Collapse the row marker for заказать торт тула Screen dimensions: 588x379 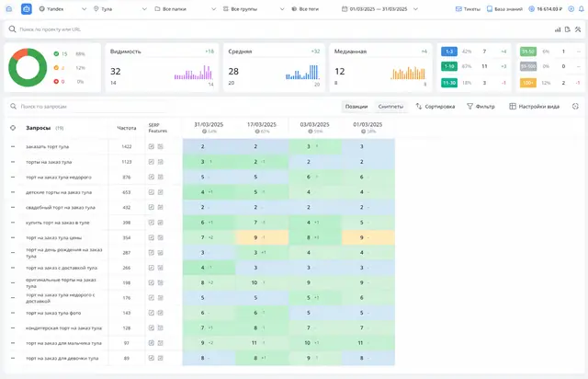[13, 146]
